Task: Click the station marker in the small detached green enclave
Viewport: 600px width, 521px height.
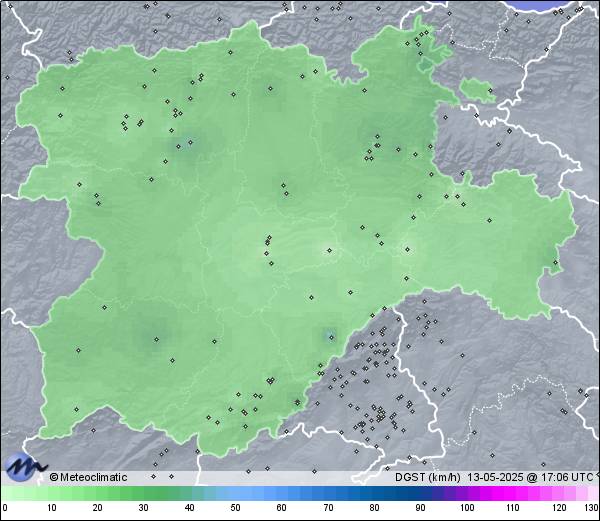Action: [490, 91]
